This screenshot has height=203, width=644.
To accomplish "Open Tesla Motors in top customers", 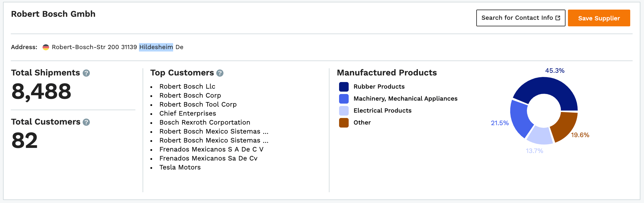I will [x=180, y=167].
